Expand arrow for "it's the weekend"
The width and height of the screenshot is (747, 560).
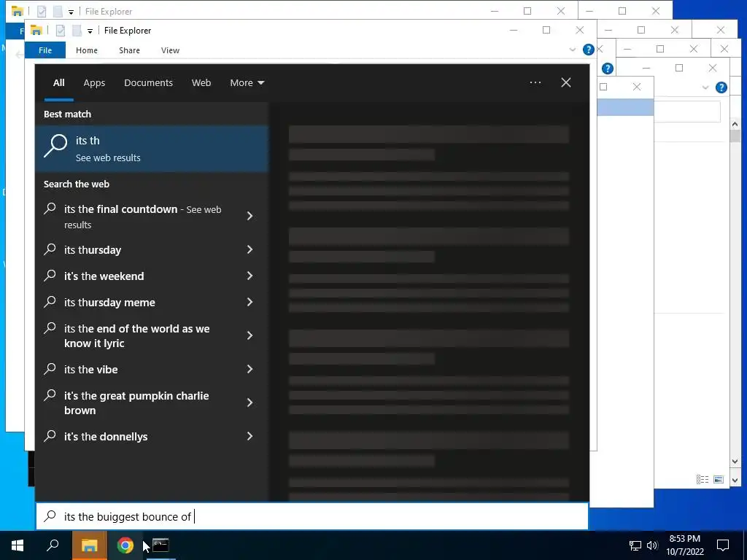(249, 276)
